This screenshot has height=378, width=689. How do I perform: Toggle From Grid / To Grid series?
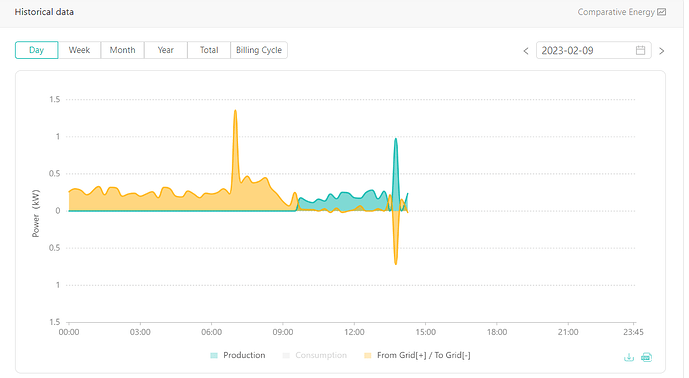click(x=417, y=355)
